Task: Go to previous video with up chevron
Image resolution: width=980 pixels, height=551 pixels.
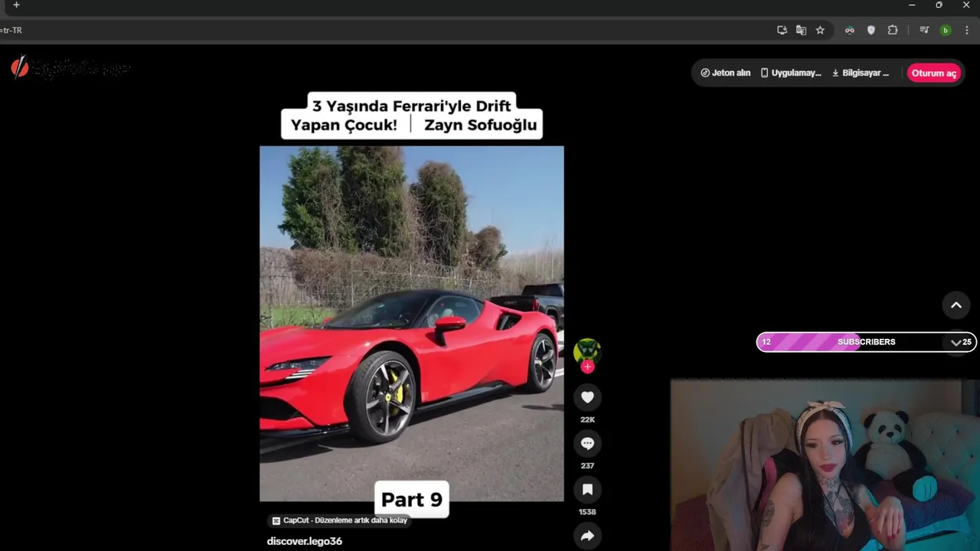Action: [x=955, y=305]
